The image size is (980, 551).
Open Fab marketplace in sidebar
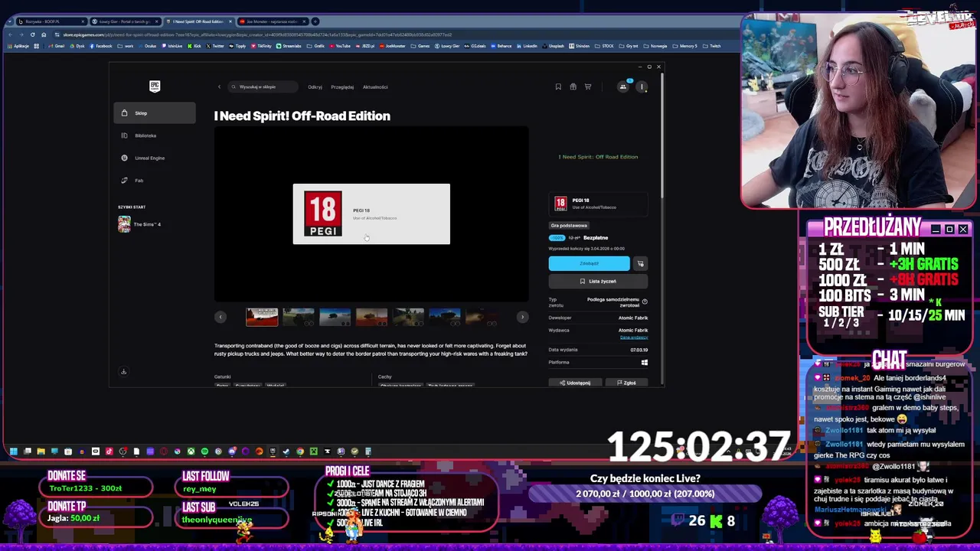(x=155, y=181)
